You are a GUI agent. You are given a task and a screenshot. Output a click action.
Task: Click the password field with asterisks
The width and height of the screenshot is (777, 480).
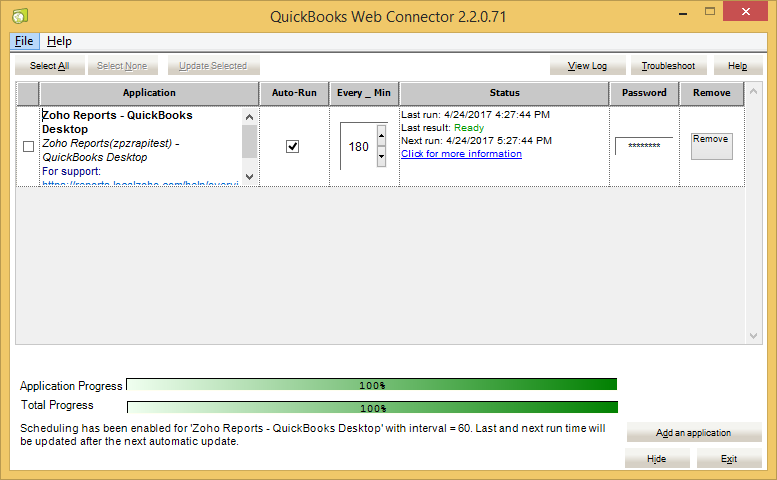pos(644,146)
